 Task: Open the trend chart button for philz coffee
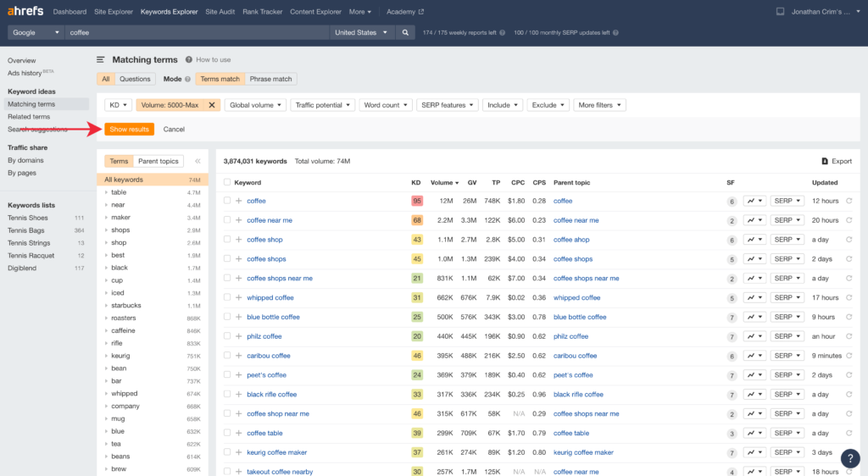[x=754, y=336]
